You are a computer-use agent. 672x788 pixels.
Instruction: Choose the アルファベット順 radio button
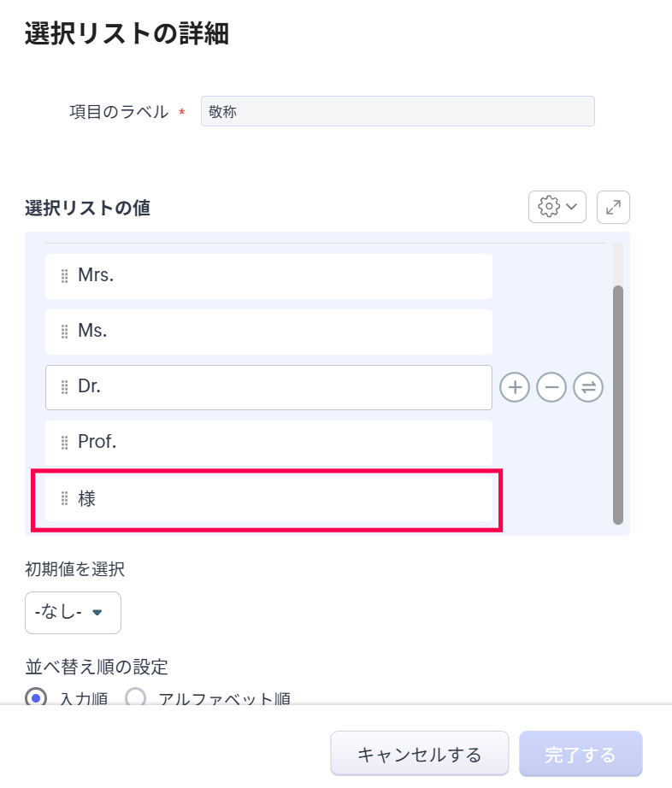coord(136,698)
